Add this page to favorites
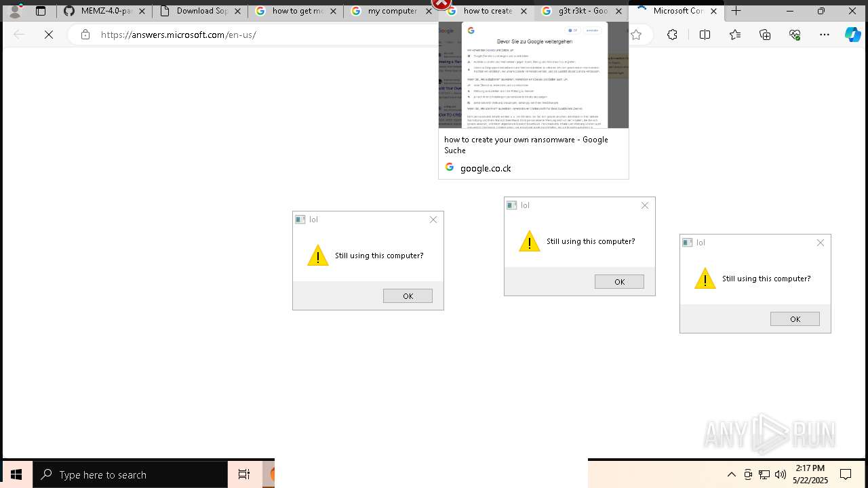 [636, 35]
